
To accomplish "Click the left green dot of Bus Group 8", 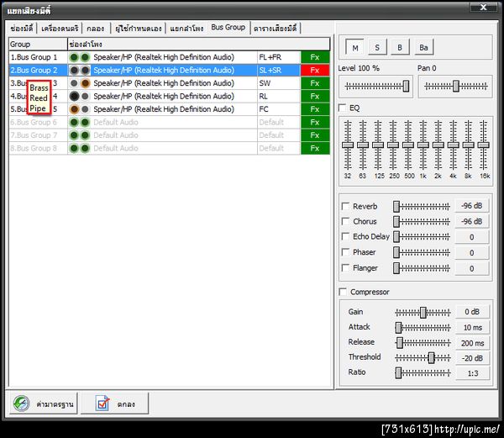I will 74,148.
